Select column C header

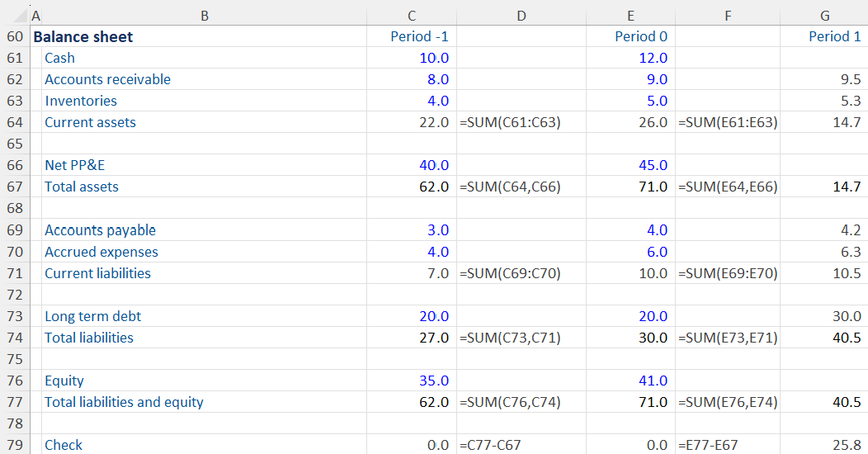pos(411,15)
